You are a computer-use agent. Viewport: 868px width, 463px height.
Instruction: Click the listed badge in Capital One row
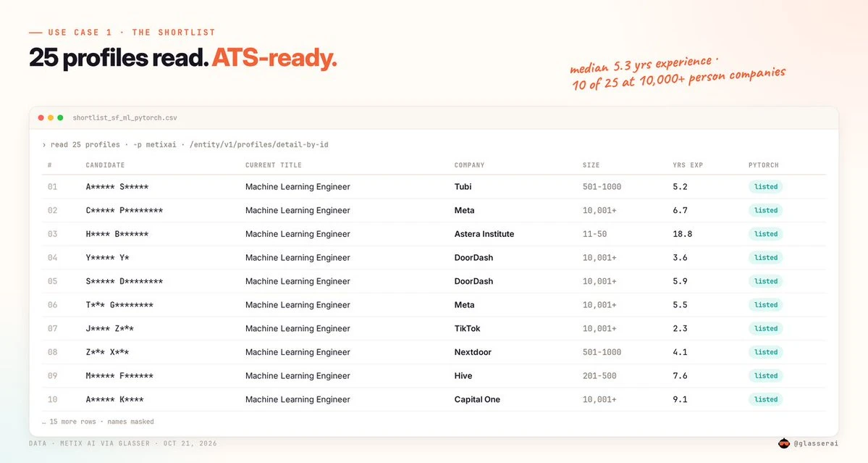click(x=766, y=399)
